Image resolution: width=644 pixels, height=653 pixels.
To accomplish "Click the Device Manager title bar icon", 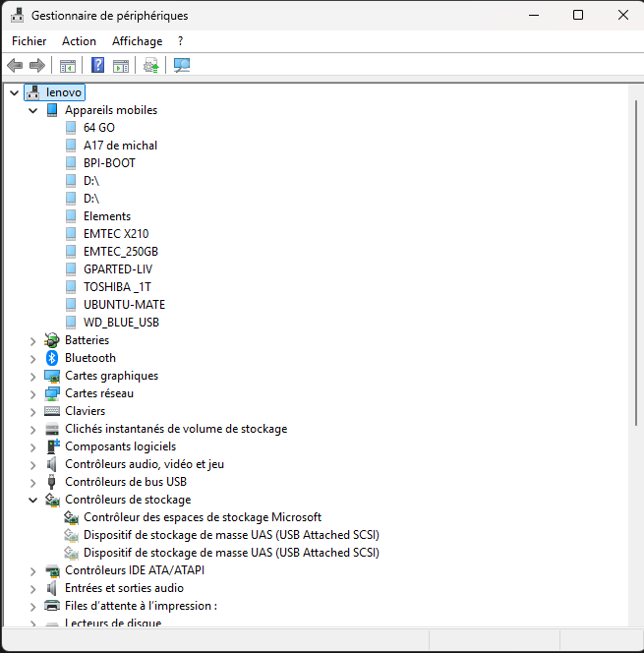I will 17,16.
